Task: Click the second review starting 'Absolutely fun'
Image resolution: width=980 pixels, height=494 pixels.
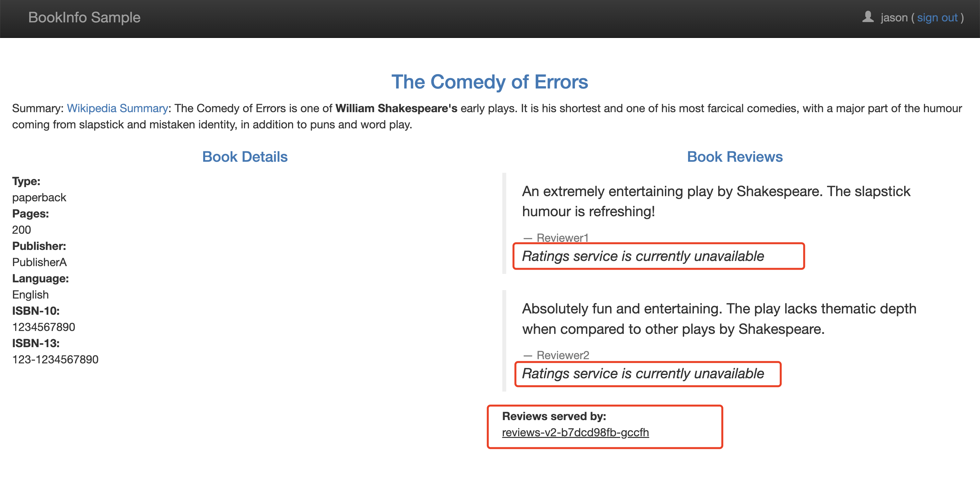Action: tap(719, 319)
